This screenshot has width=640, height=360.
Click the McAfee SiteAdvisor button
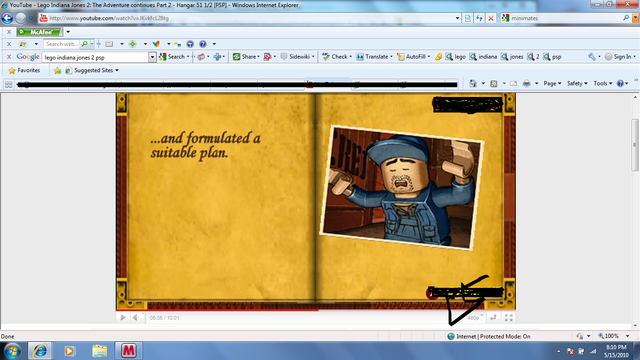click(x=39, y=32)
